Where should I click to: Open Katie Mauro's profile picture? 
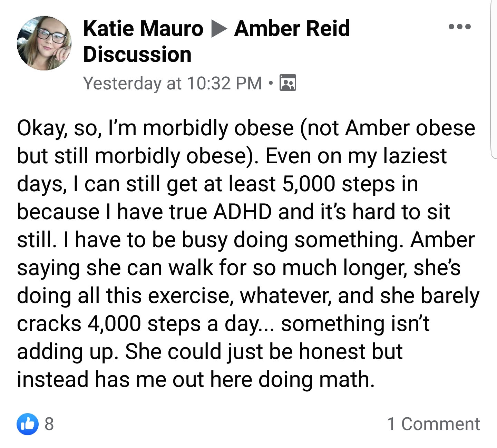[x=44, y=43]
